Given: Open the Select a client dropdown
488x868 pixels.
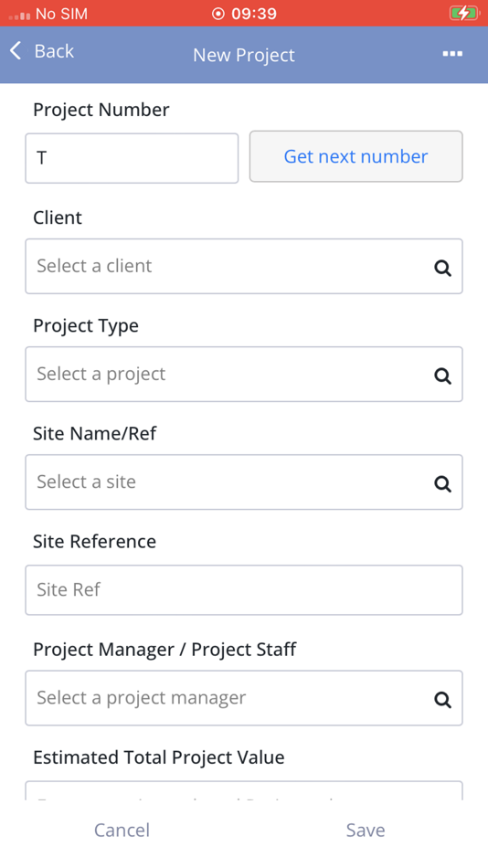Looking at the screenshot, I should pyautogui.click(x=244, y=266).
